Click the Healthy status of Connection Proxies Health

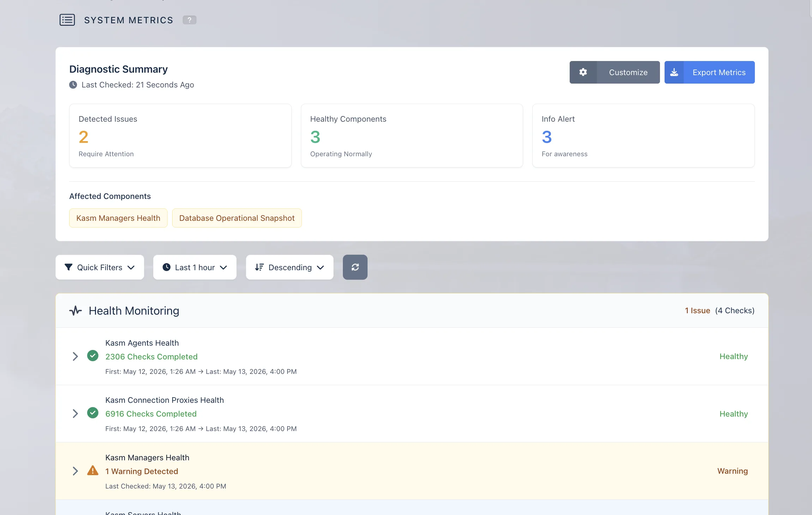(x=734, y=414)
